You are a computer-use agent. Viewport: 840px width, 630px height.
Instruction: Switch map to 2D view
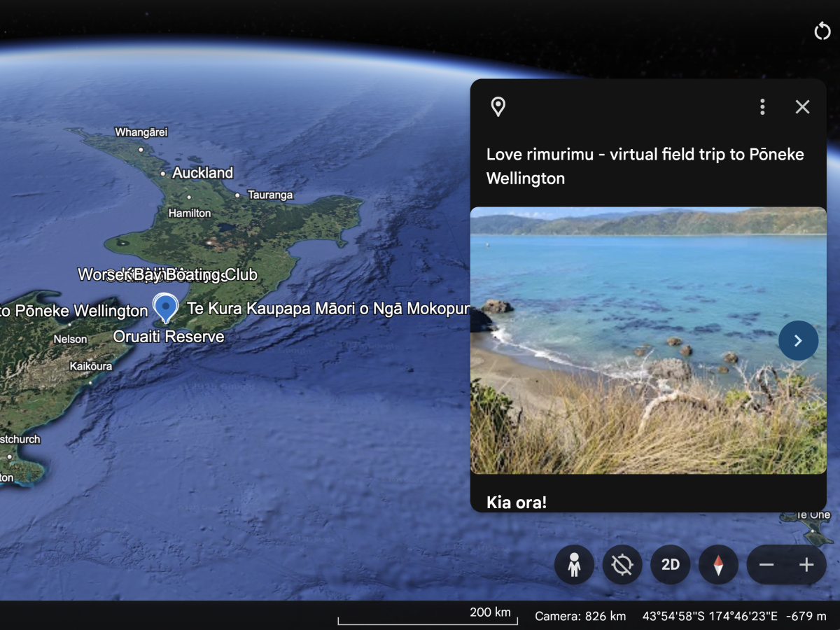[671, 565]
